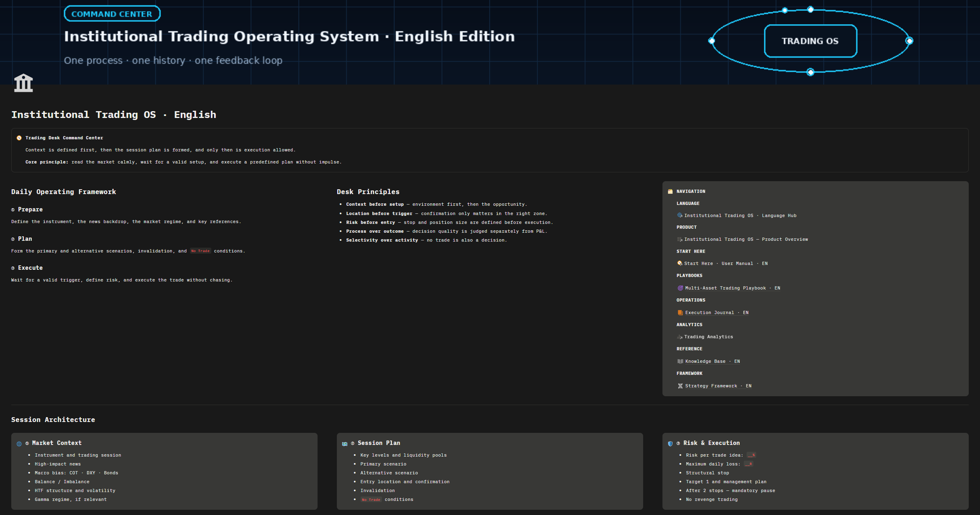Click 'Location before trigger' principle text
Screen dimensions: 980x515
(x=379, y=213)
